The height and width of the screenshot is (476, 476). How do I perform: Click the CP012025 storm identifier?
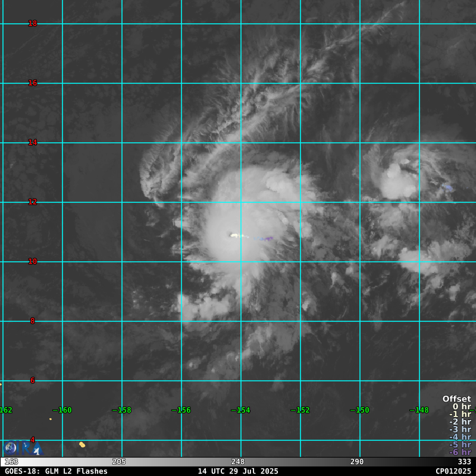click(x=453, y=471)
